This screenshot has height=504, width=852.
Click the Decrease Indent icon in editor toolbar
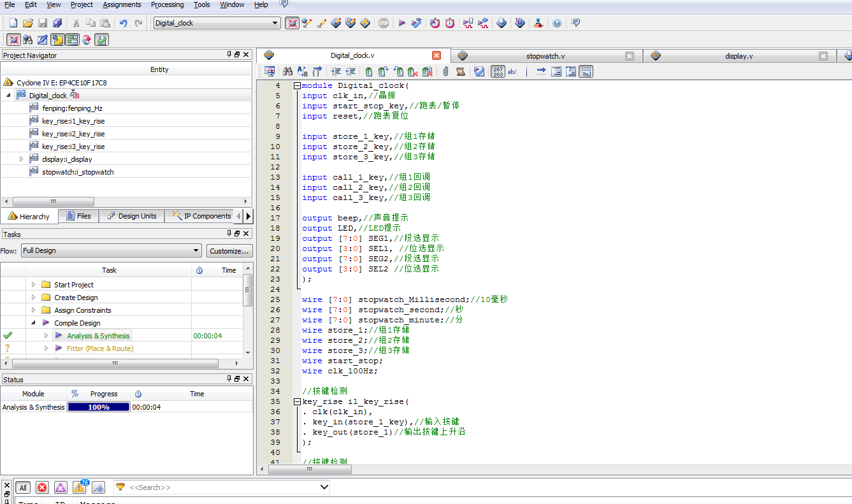pyautogui.click(x=351, y=71)
